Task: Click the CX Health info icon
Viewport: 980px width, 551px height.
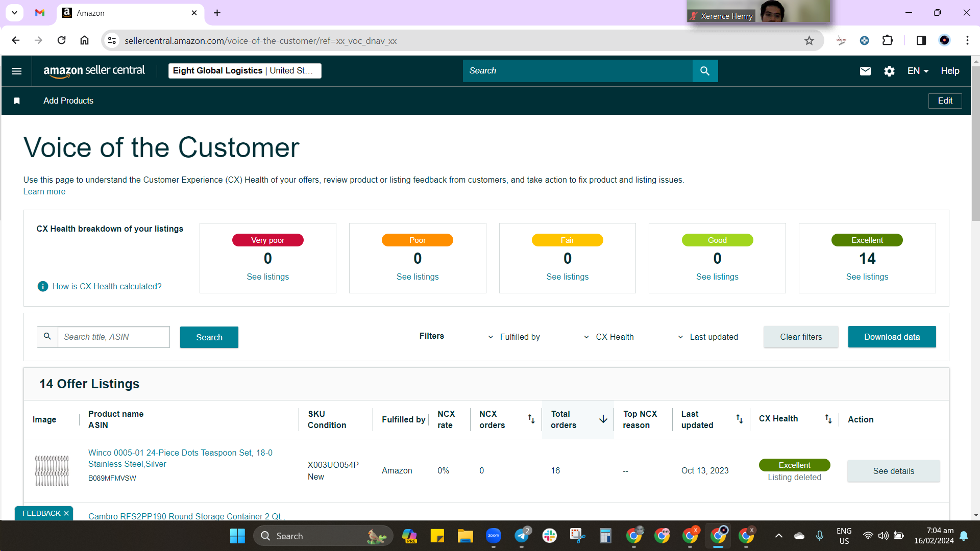Action: [43, 286]
